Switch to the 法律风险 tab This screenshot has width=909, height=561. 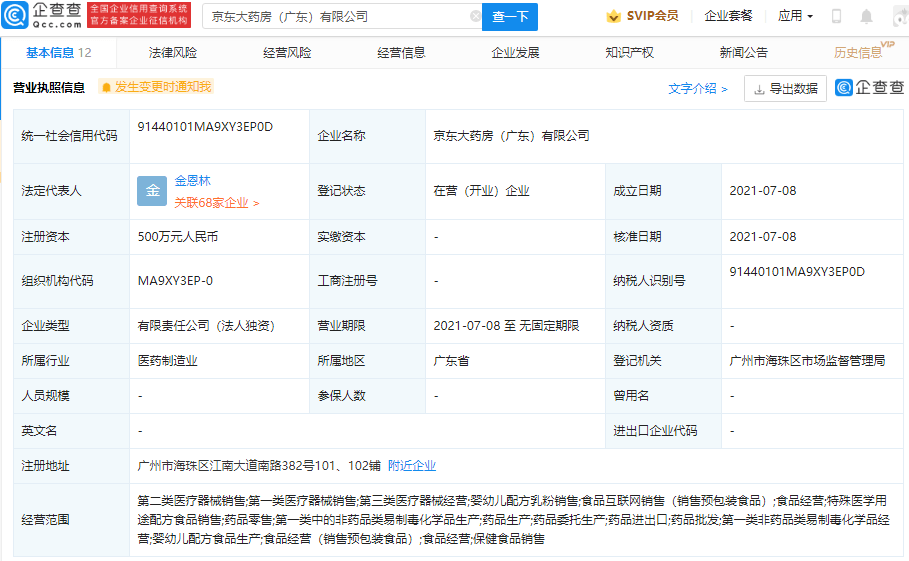click(x=173, y=53)
